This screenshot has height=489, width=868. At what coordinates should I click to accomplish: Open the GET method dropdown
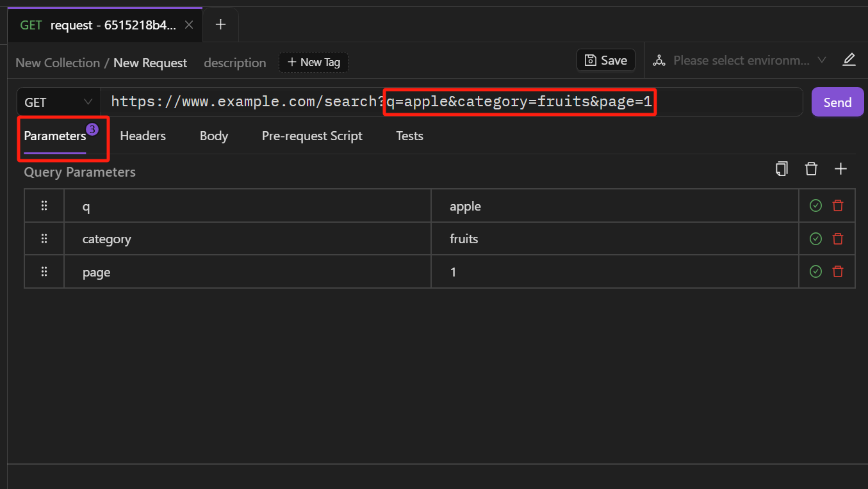[x=58, y=102]
